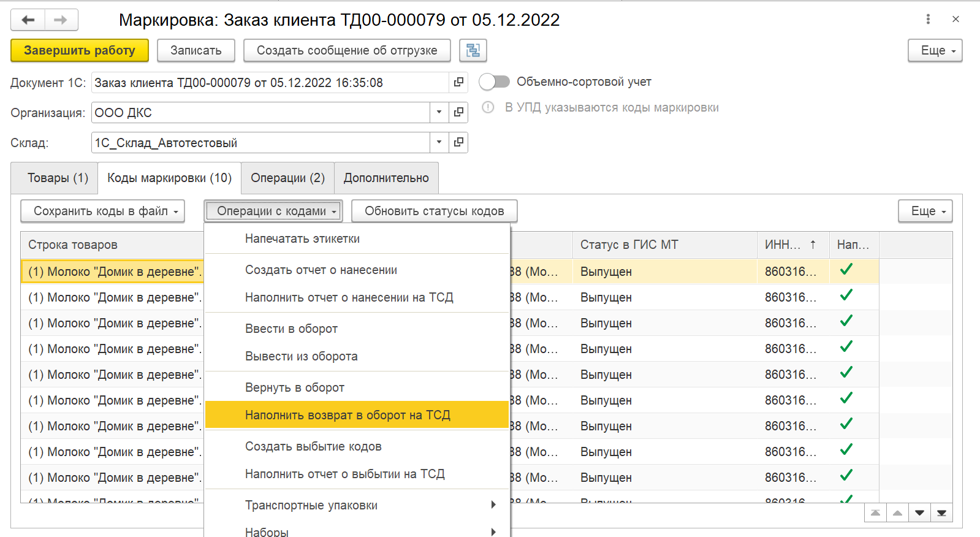Open the Организация record via its open icon
Viewport: 980px width, 537px height.
[458, 112]
